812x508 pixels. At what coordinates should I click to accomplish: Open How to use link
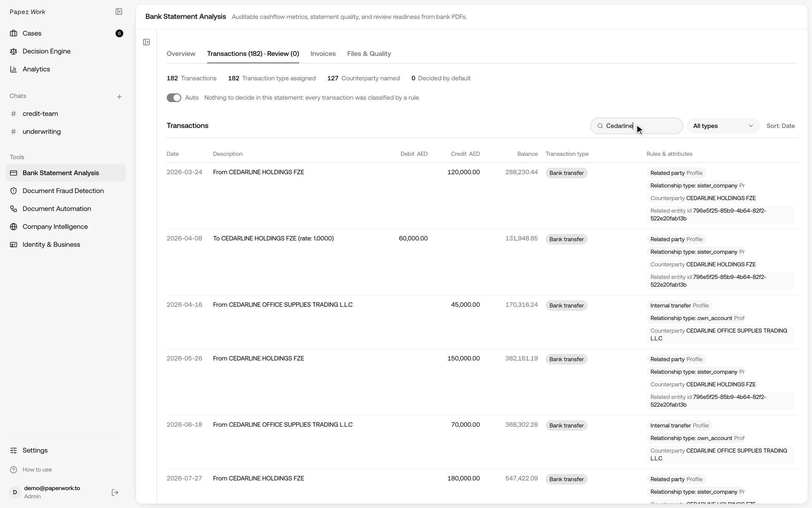coord(37,470)
